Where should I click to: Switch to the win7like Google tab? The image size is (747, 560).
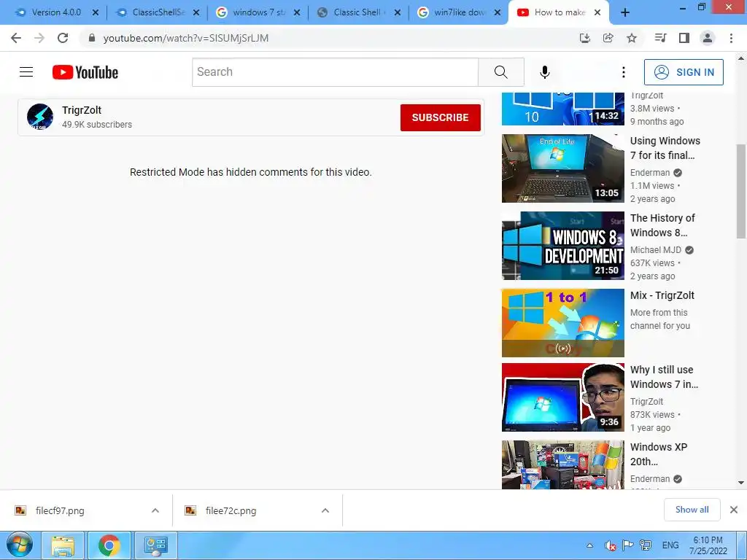(x=459, y=12)
